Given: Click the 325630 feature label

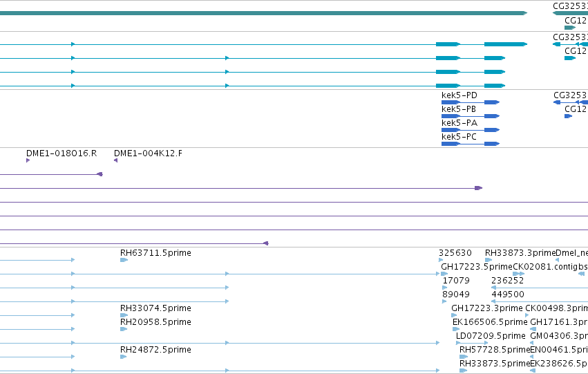Looking at the screenshot, I should 455,253.
